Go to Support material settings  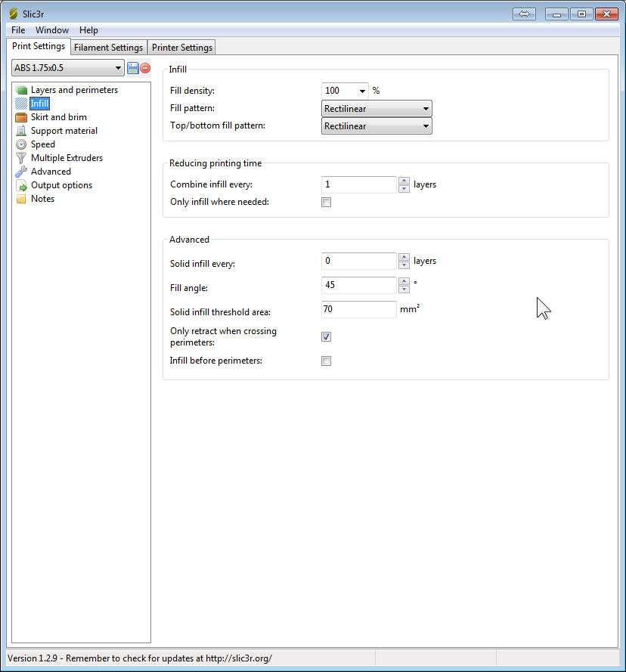pos(64,131)
